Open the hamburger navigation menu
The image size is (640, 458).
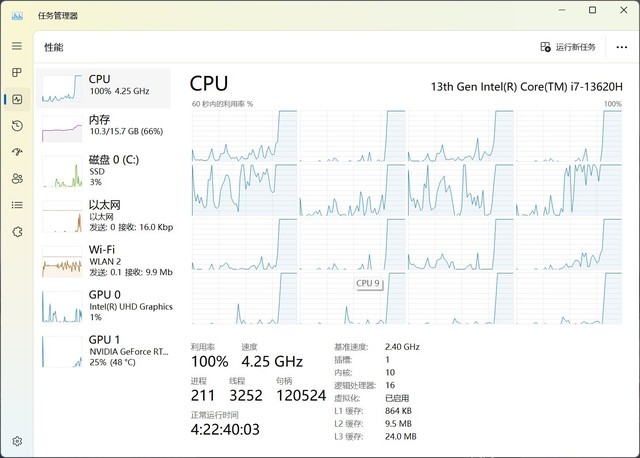point(17,46)
